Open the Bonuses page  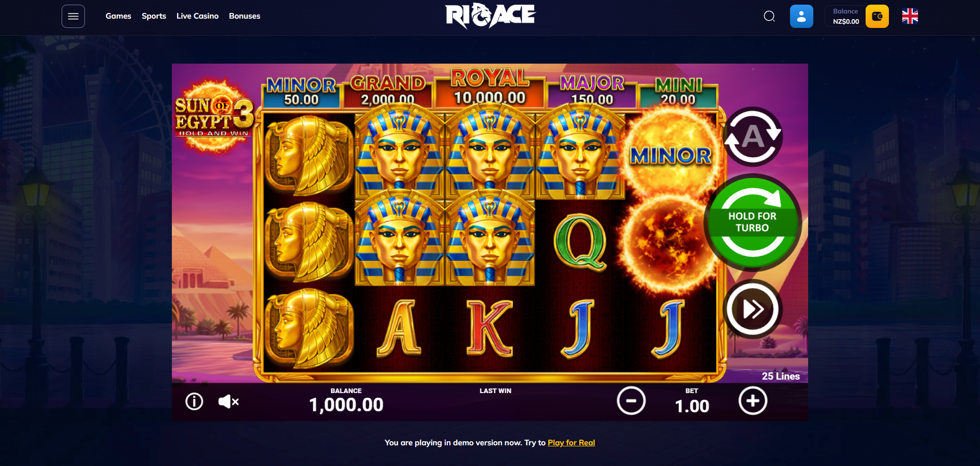(244, 16)
